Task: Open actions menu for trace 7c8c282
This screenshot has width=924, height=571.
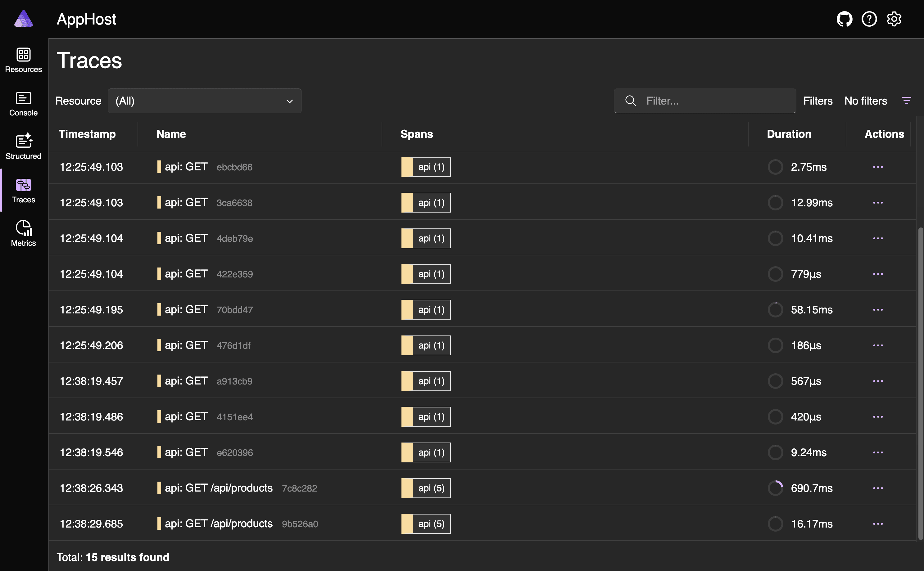Action: 877,488
